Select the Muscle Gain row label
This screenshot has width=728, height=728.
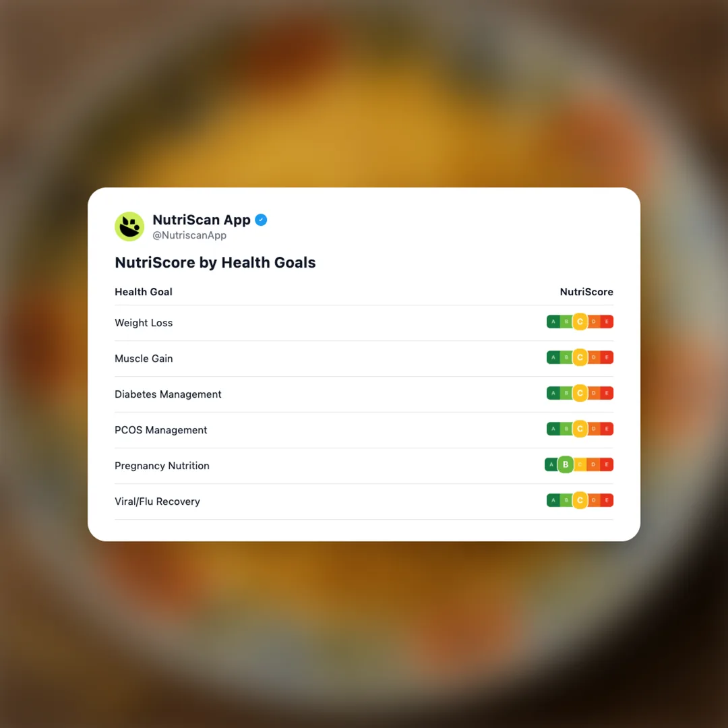click(x=144, y=359)
